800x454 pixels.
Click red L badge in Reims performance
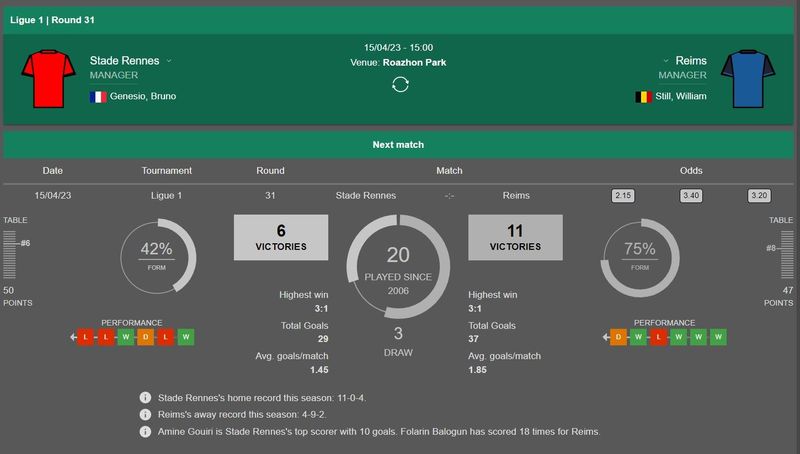(x=659, y=337)
